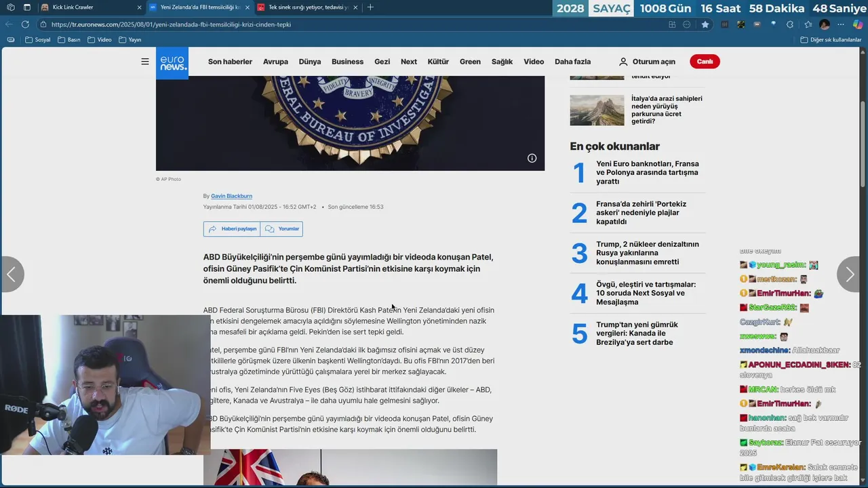Viewport: 868px width, 488px height.
Task: Open Video bookmarks folder
Action: (99, 40)
